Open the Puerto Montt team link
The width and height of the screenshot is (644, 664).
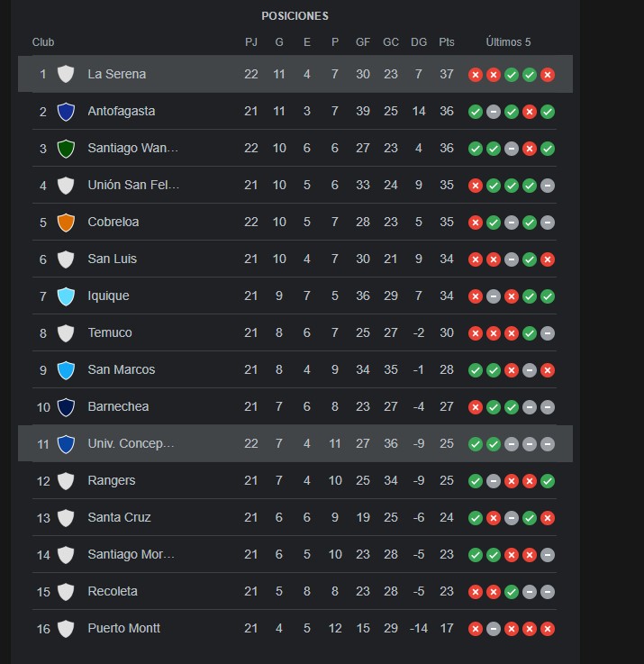coord(124,628)
